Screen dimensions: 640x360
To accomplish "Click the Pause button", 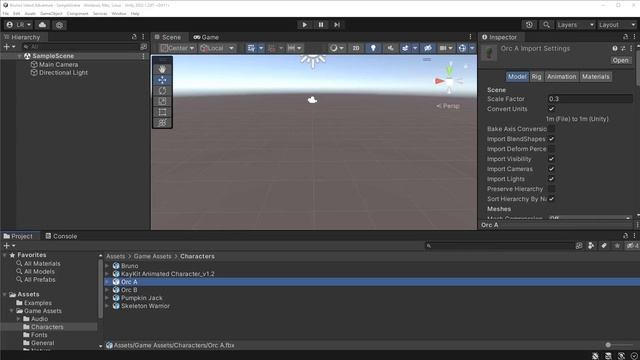I will (321, 25).
